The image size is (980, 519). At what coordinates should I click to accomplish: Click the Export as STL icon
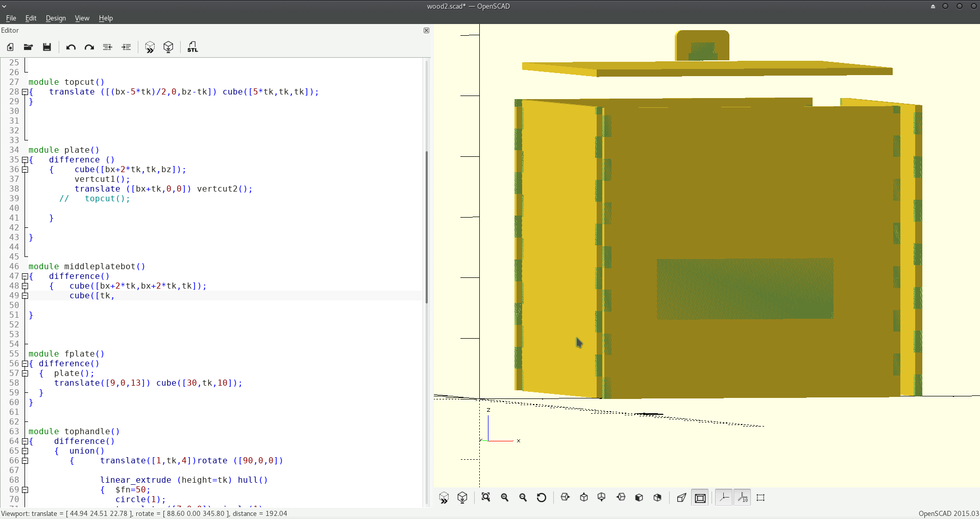click(192, 47)
